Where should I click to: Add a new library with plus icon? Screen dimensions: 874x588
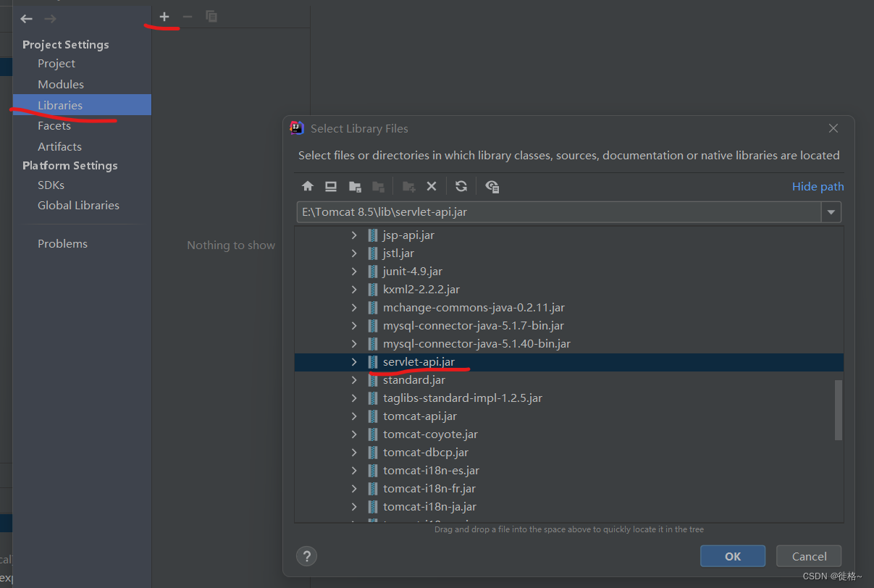164,16
